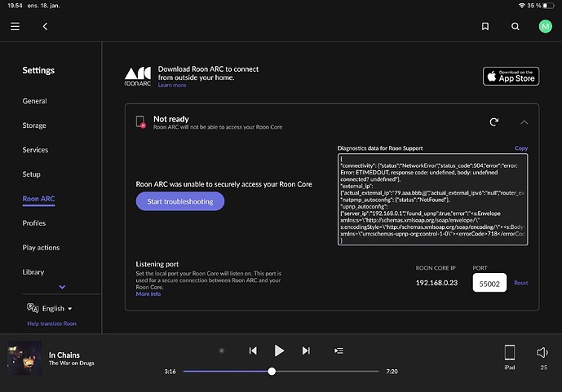Open the bookmarks icon

click(x=485, y=27)
